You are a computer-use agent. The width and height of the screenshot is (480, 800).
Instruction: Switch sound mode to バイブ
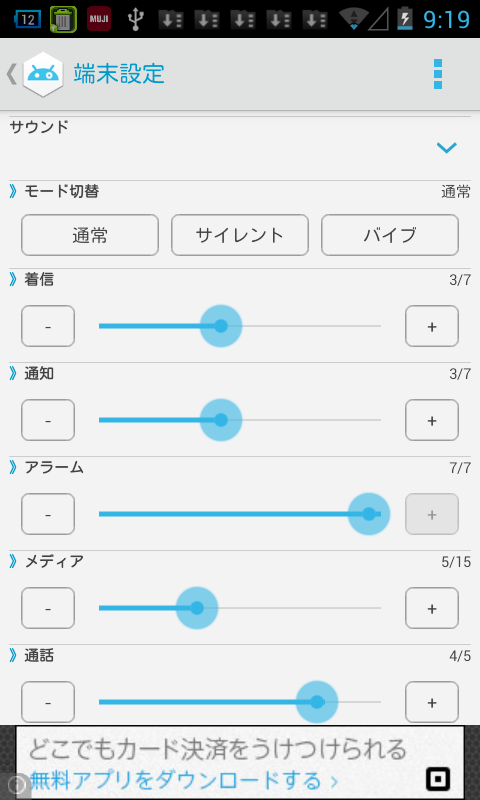tap(390, 235)
